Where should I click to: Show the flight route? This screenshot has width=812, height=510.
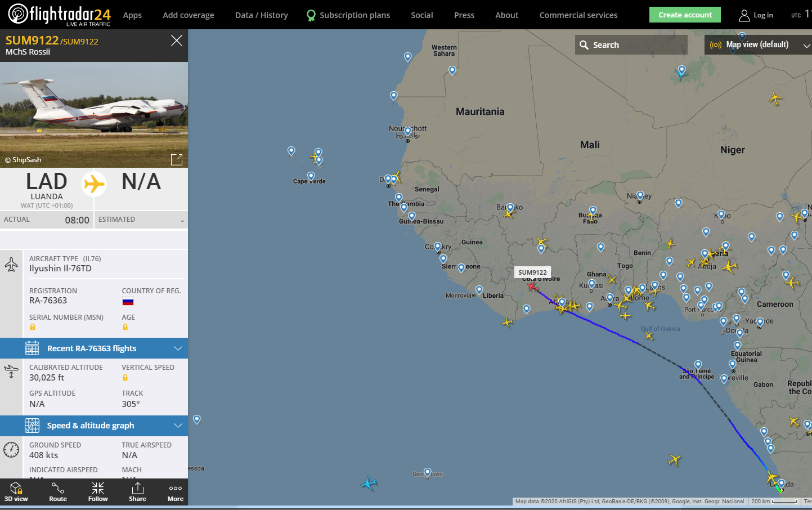pos(58,491)
